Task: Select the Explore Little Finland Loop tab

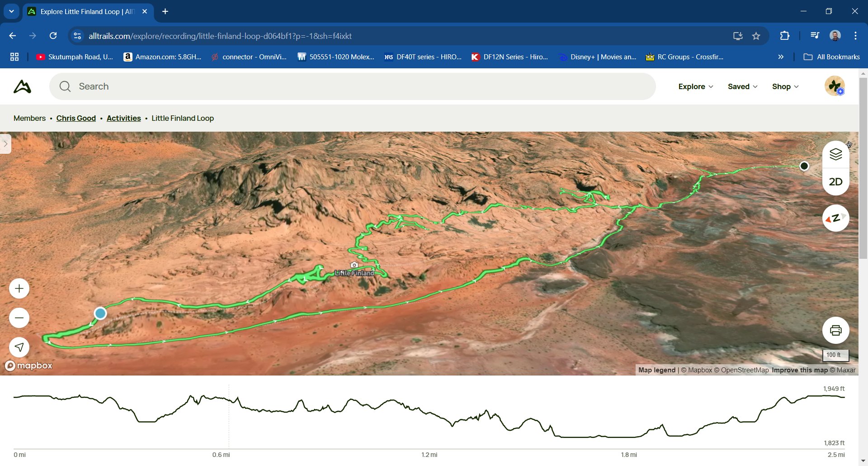Action: point(86,11)
